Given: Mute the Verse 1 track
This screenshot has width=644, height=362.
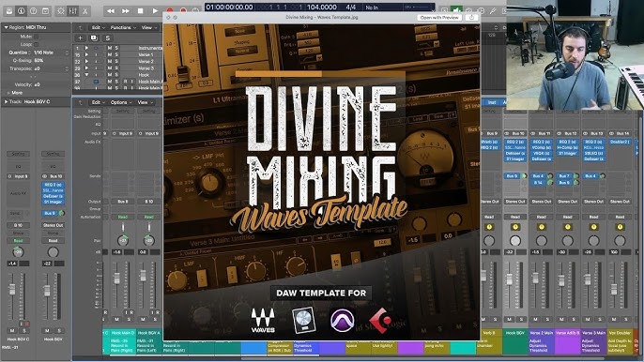Looking at the screenshot, I should click(110, 54).
